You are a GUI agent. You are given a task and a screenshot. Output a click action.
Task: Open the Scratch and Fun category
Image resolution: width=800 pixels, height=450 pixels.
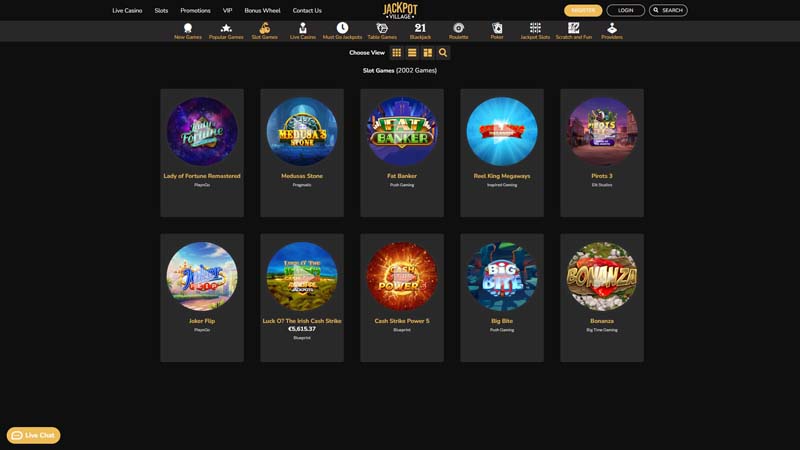(573, 31)
